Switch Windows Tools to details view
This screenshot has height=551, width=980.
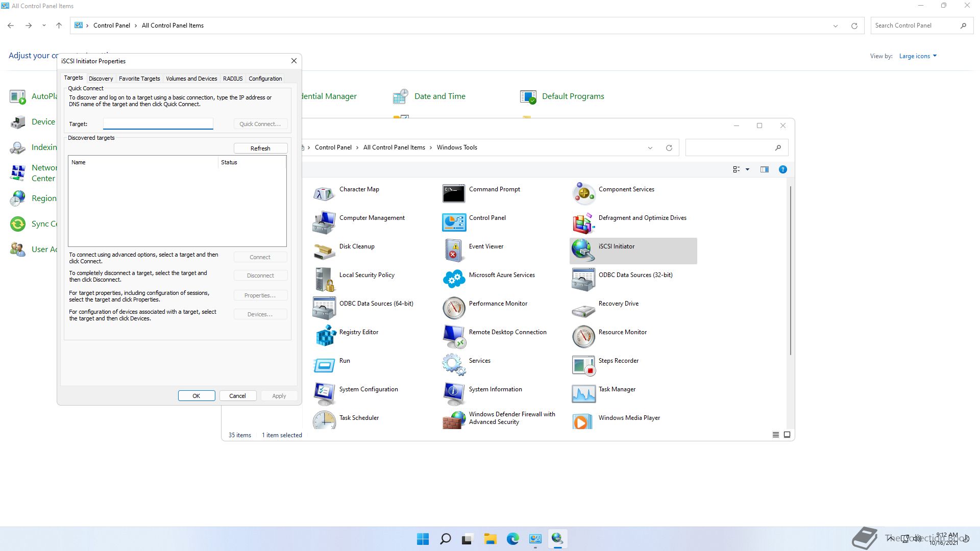(775, 435)
